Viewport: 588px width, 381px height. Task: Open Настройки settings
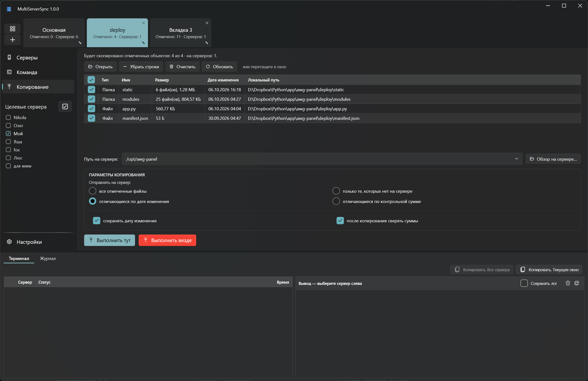click(38, 242)
